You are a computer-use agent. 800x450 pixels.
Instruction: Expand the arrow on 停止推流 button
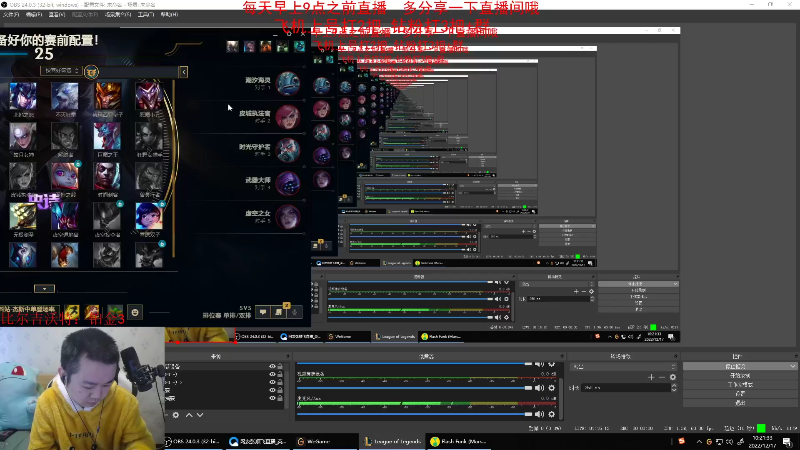(x=793, y=366)
